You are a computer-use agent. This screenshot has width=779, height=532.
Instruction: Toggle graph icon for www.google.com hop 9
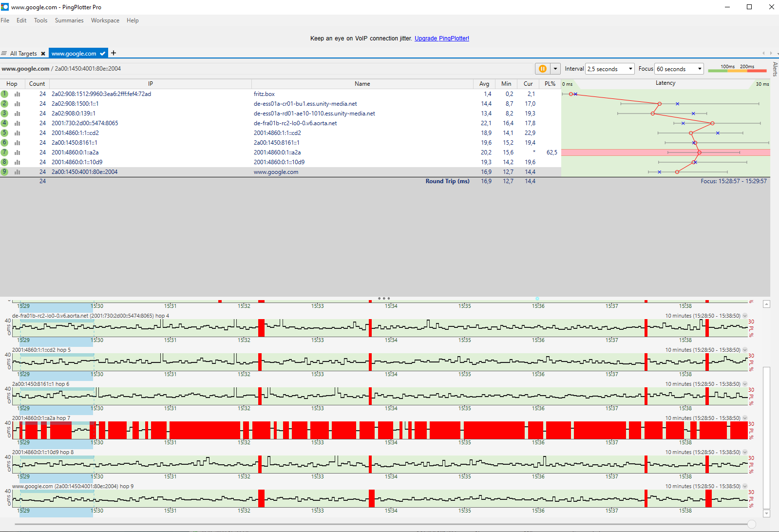coord(18,172)
